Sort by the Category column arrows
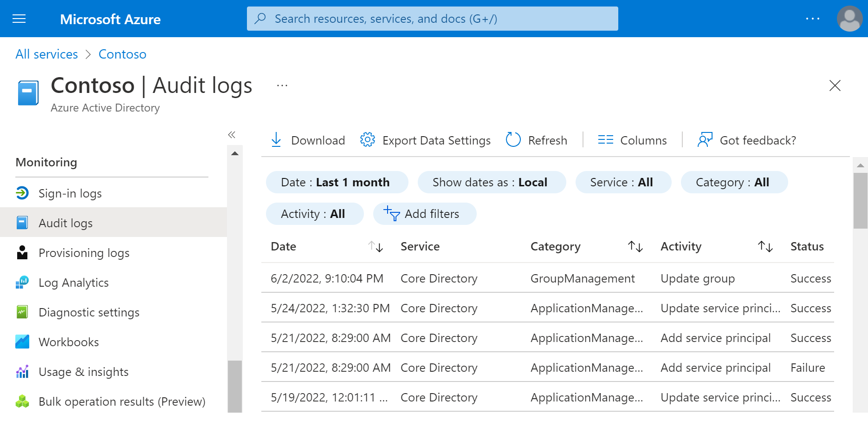Image resolution: width=868 pixels, height=421 pixels. click(635, 246)
